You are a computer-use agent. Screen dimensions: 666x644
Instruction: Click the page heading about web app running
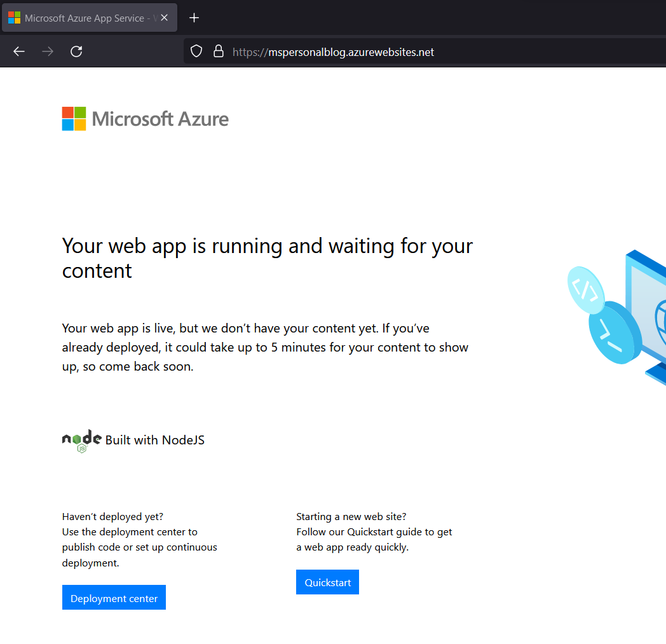pyautogui.click(x=267, y=258)
